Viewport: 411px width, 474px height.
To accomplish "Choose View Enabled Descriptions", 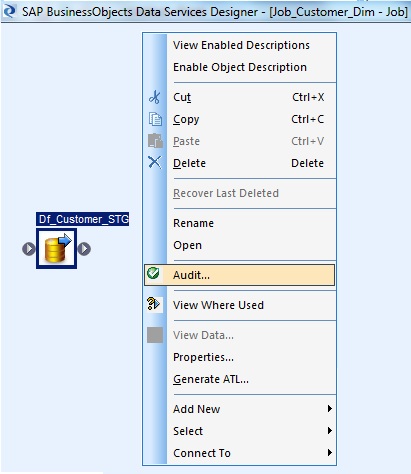I will (x=241, y=45).
